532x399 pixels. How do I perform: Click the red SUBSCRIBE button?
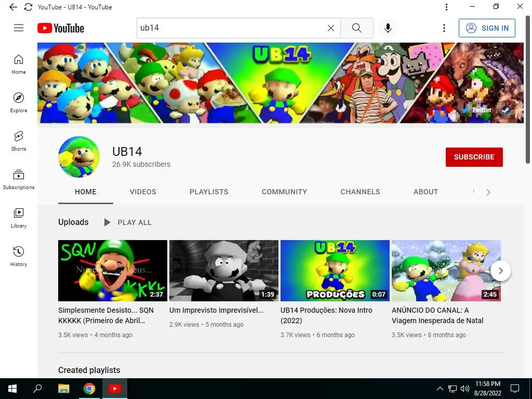point(474,157)
